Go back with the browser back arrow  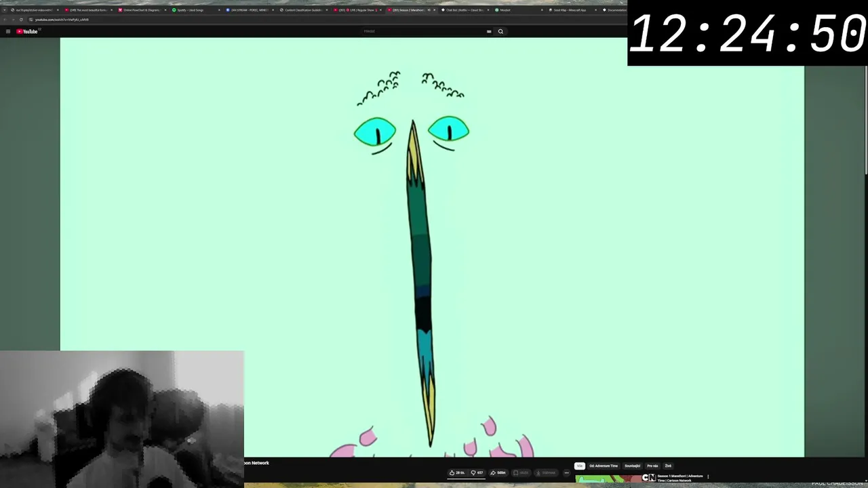pyautogui.click(x=6, y=20)
